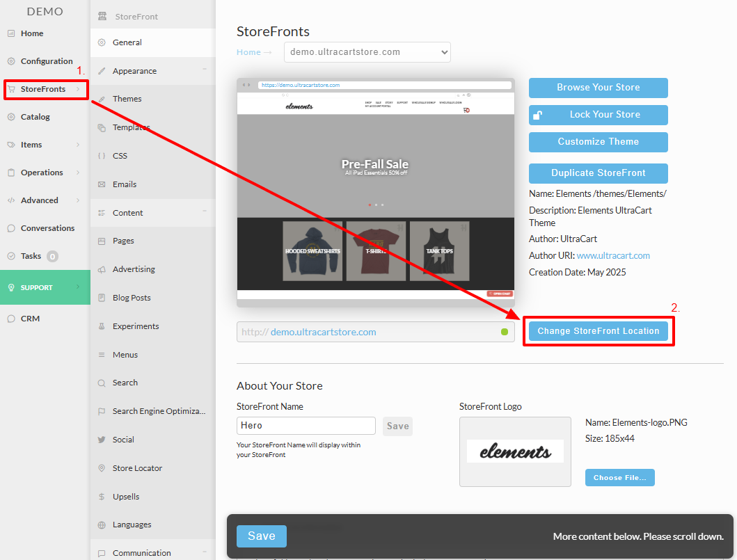Click into the StoreFront Name field

pos(306,426)
